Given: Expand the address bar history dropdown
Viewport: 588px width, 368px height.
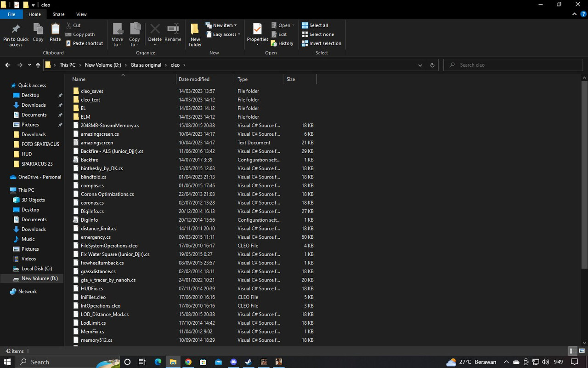Looking at the screenshot, I should pos(420,65).
